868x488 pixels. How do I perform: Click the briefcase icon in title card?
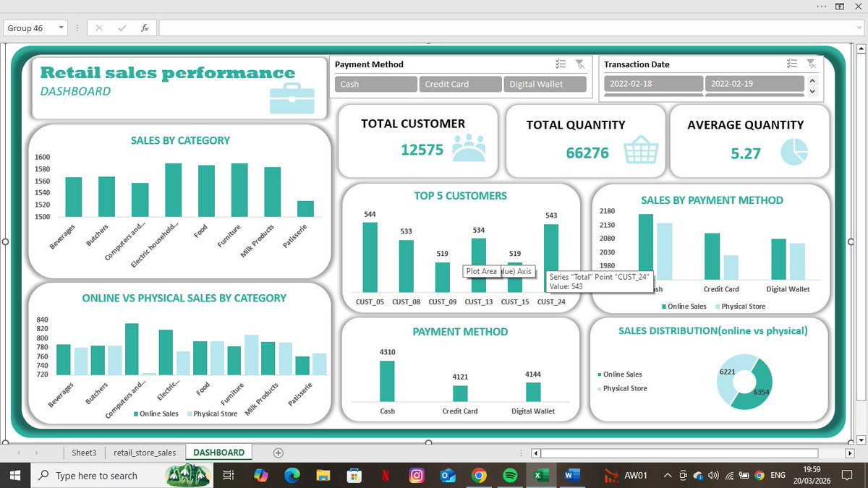coord(292,98)
